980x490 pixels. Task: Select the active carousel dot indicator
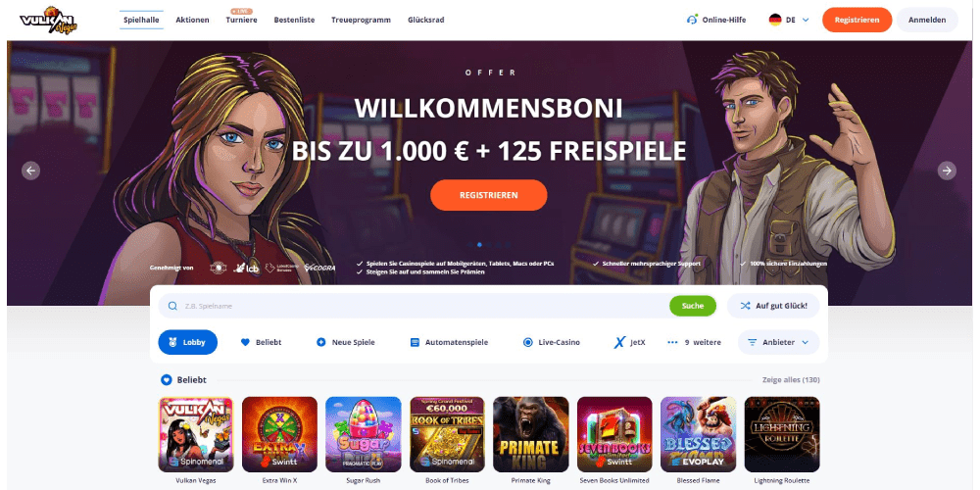pos(479,244)
